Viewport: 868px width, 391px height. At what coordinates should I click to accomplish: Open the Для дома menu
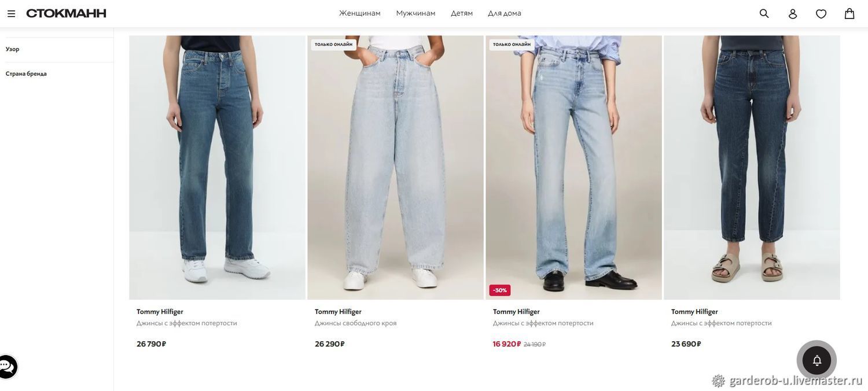505,13
